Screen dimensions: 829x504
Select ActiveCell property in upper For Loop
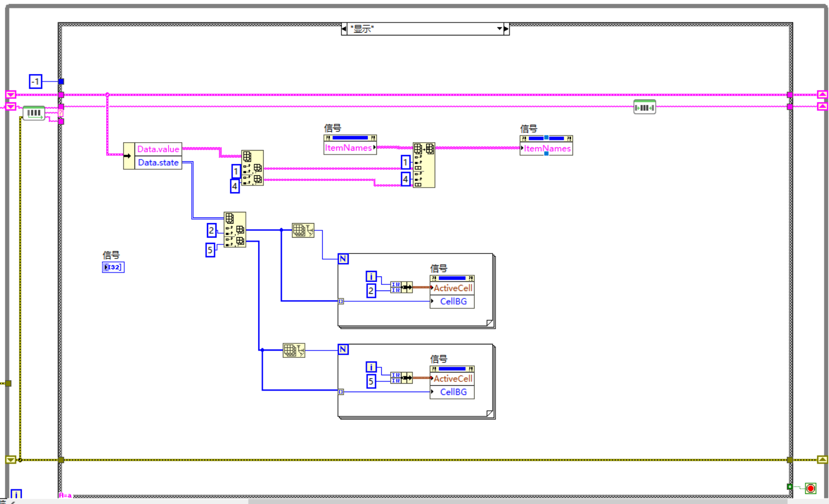(452, 288)
